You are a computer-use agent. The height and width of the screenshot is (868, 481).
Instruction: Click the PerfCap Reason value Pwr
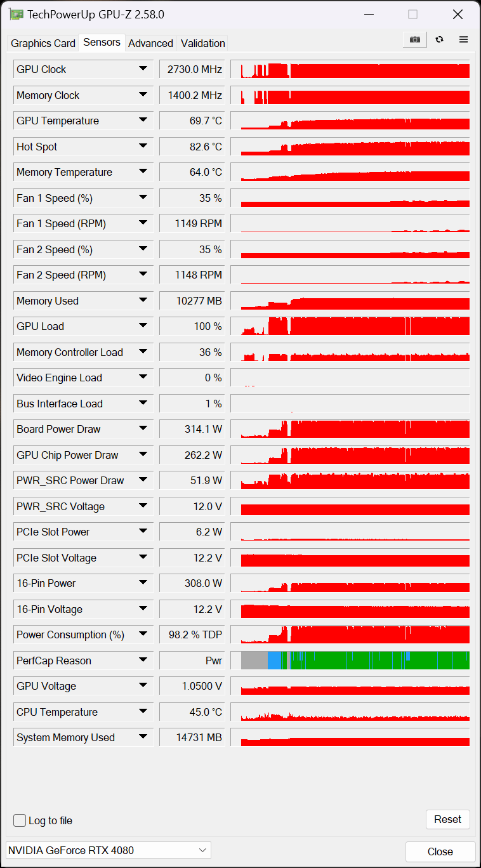(192, 661)
